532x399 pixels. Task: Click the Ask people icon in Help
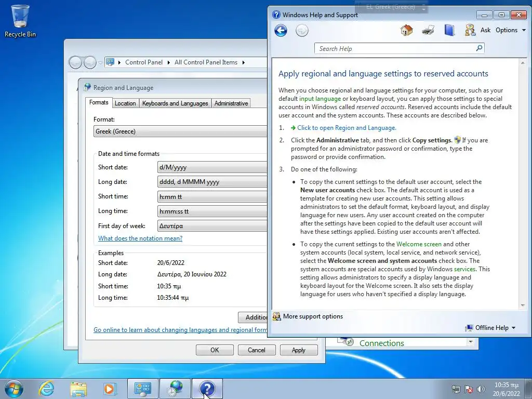(470, 30)
